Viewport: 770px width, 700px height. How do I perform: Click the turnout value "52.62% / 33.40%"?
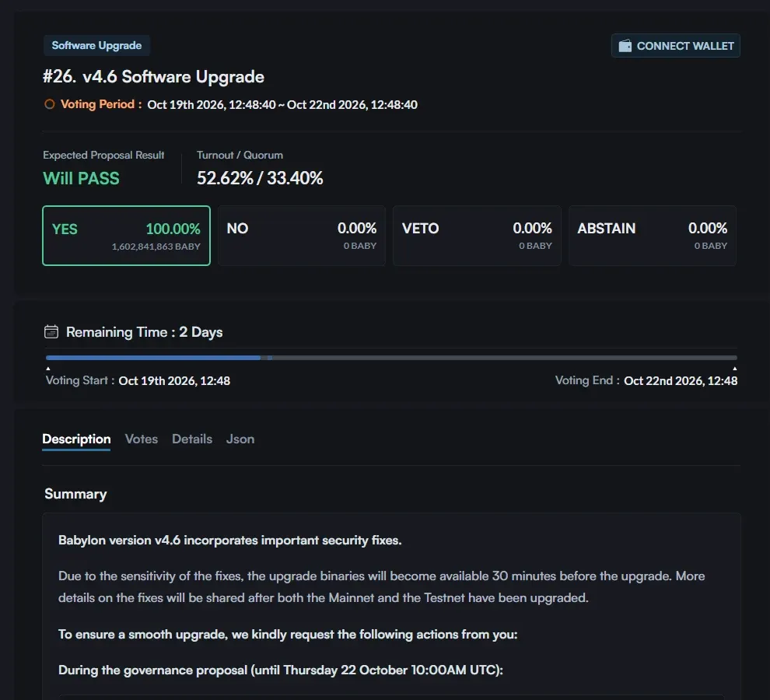point(260,178)
